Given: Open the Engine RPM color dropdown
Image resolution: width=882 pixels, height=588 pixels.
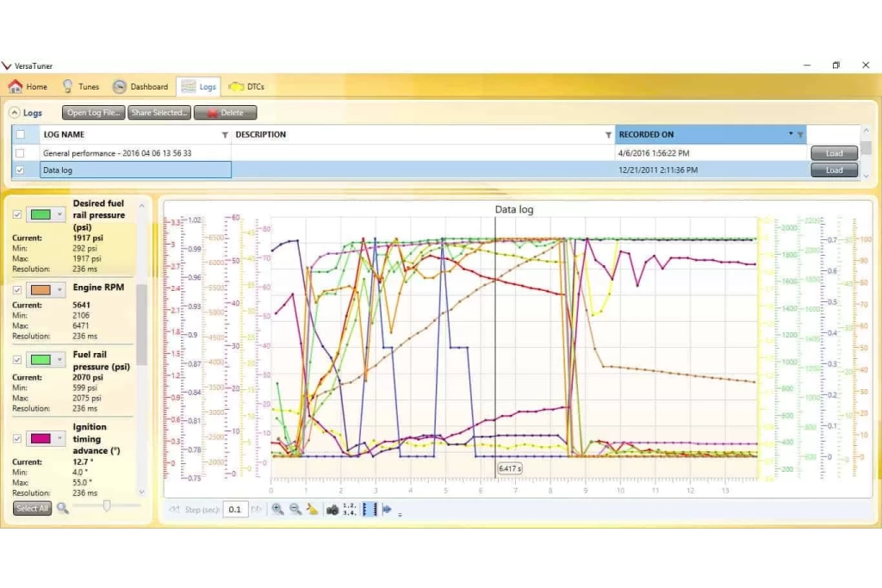Looking at the screenshot, I should pyautogui.click(x=59, y=289).
